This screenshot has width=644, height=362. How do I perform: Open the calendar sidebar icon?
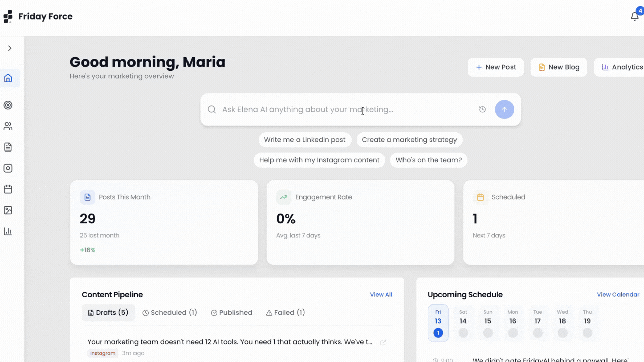click(8, 189)
